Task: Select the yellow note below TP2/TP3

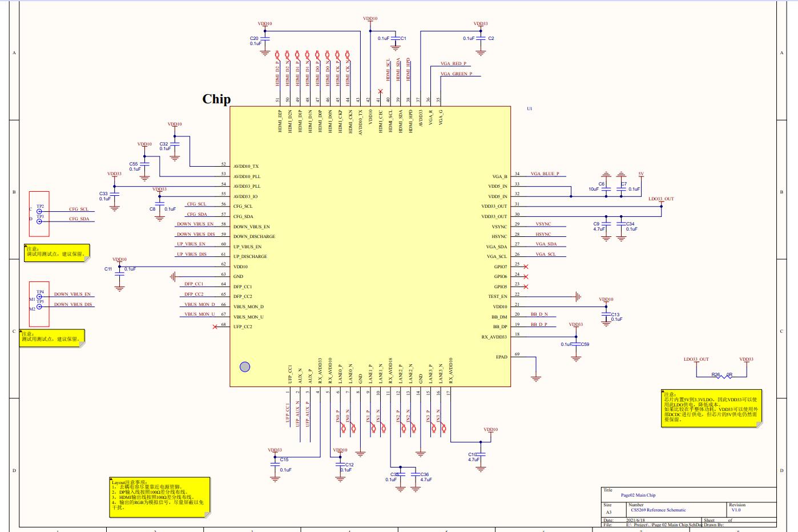Action: click(x=57, y=253)
